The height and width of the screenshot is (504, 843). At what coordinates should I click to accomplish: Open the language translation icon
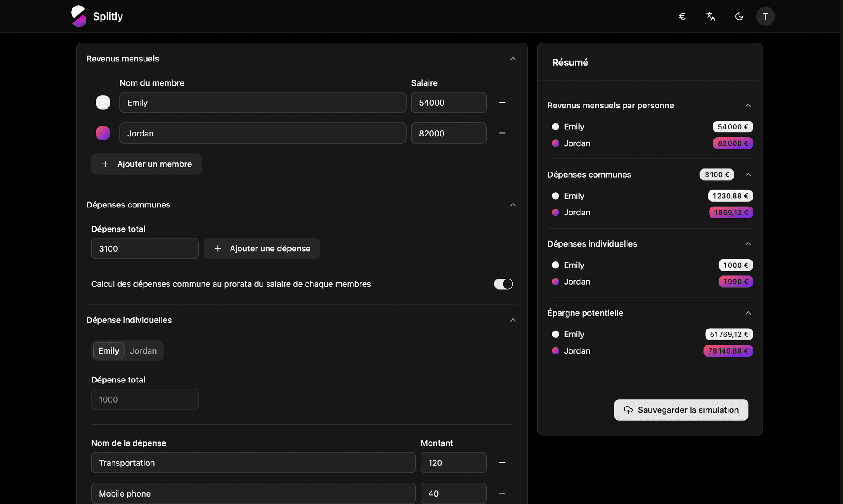(711, 16)
